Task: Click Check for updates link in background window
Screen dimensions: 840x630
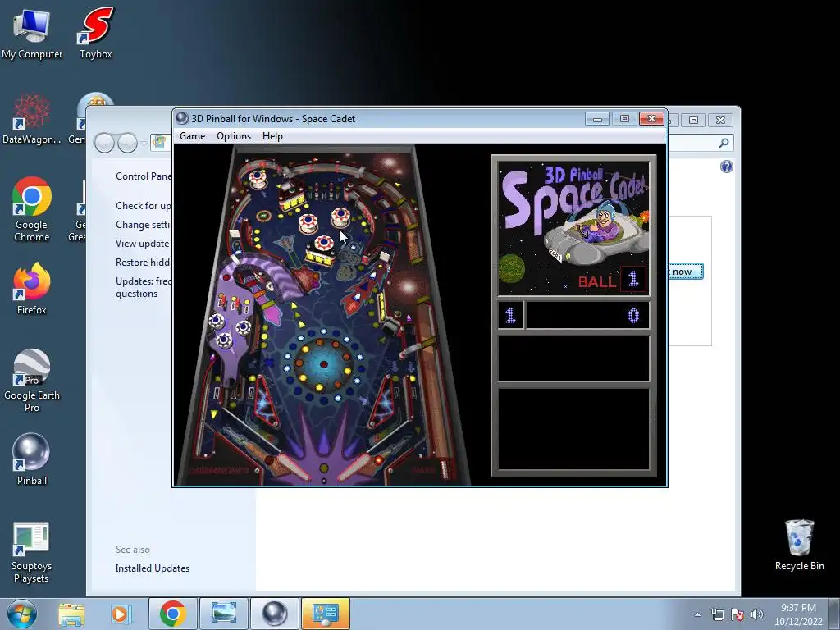Action: coord(144,206)
